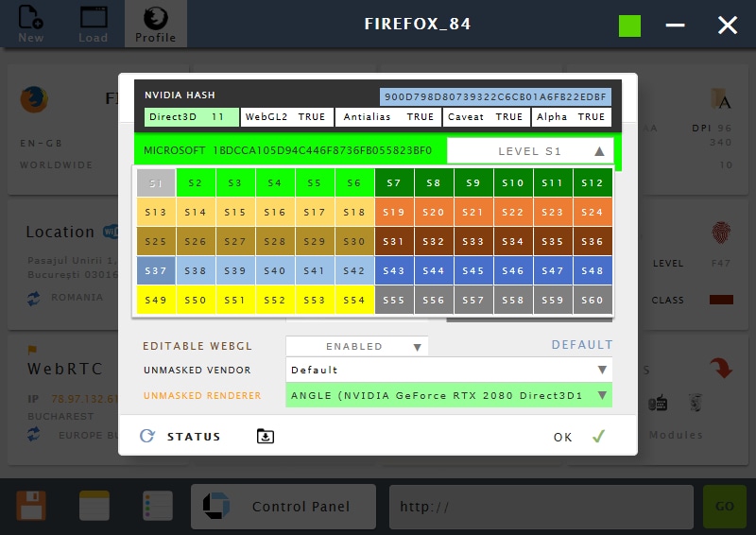This screenshot has height=535, width=756.
Task: Toggle the Direct3D 11 option
Action: pyautogui.click(x=192, y=117)
